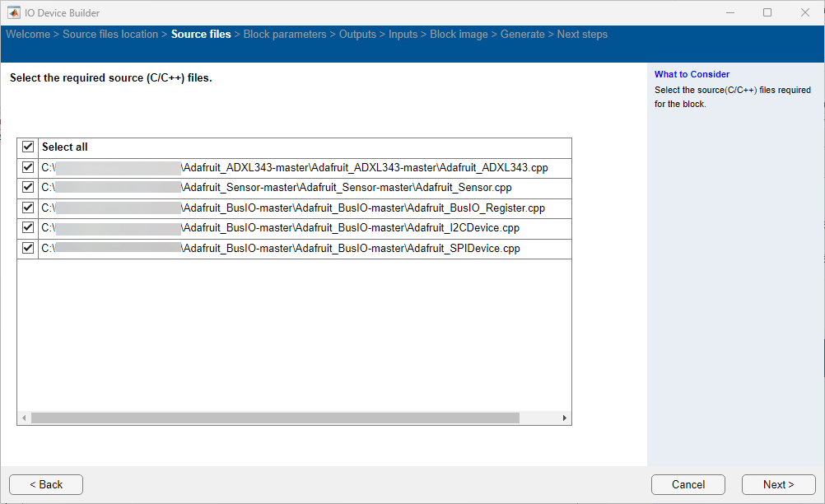Deselect the Adafruit_SPIDevice.cpp checkbox
Image resolution: width=825 pixels, height=504 pixels.
coord(28,248)
